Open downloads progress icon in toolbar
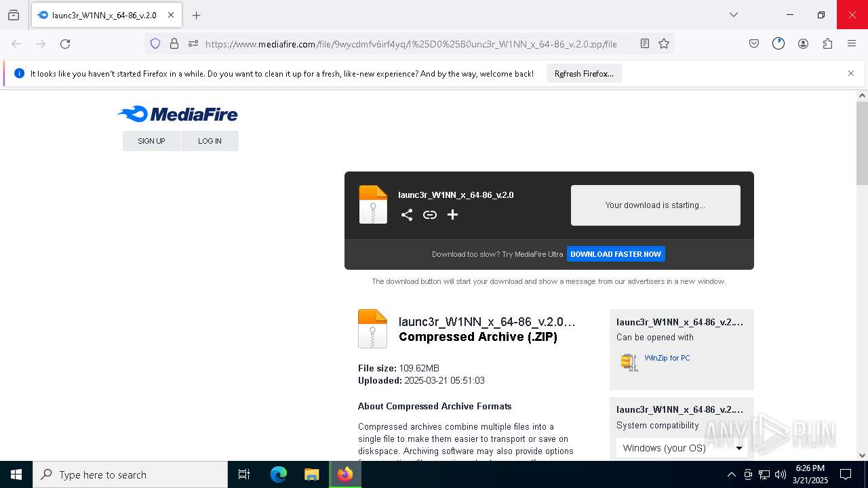 click(x=778, y=44)
